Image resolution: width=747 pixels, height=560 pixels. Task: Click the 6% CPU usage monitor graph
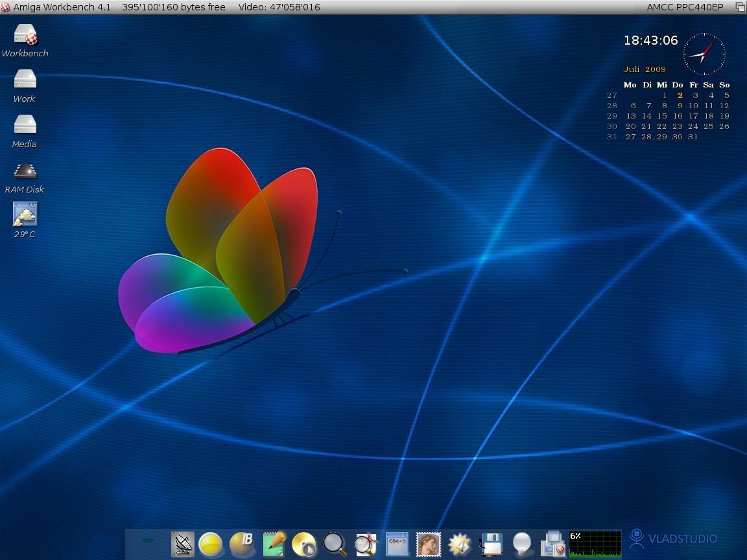pyautogui.click(x=595, y=544)
